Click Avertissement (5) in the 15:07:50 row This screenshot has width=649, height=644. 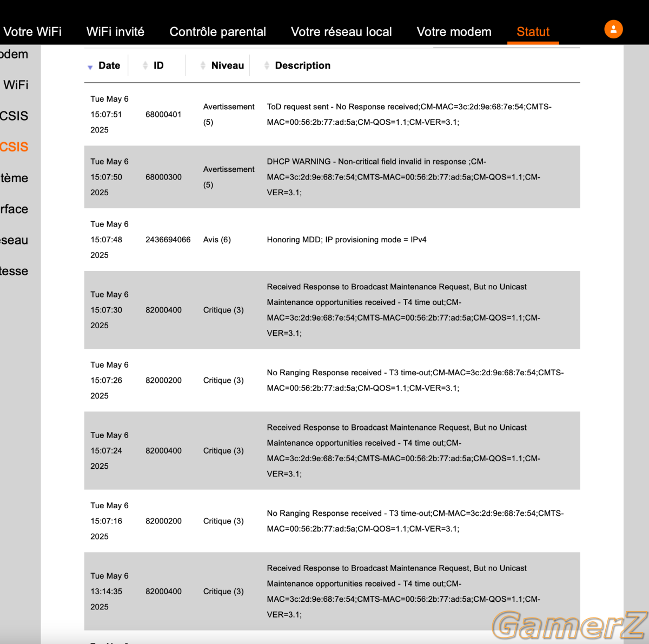[x=229, y=177]
